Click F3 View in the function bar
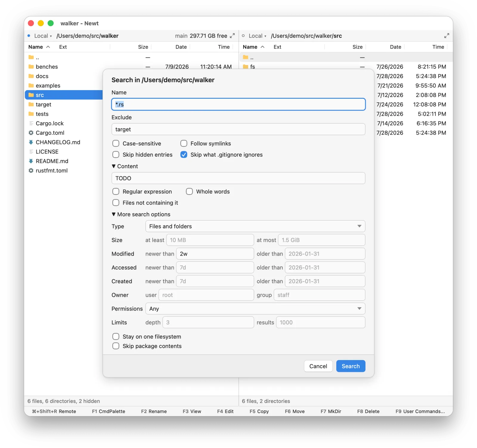This screenshot has width=477, height=448. click(x=192, y=411)
